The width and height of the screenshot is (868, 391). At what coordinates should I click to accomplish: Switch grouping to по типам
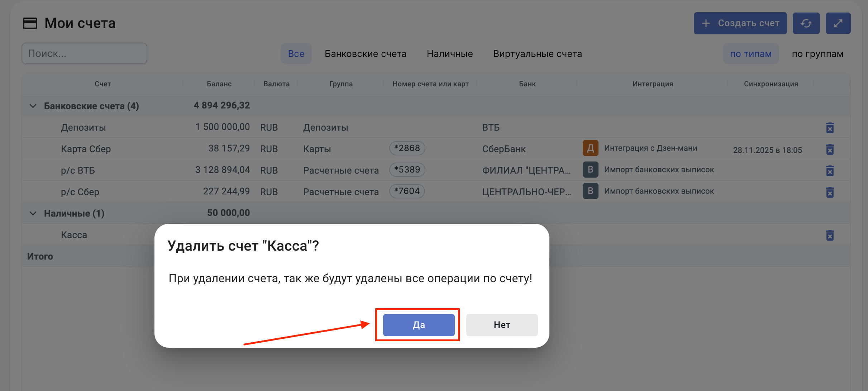(751, 54)
